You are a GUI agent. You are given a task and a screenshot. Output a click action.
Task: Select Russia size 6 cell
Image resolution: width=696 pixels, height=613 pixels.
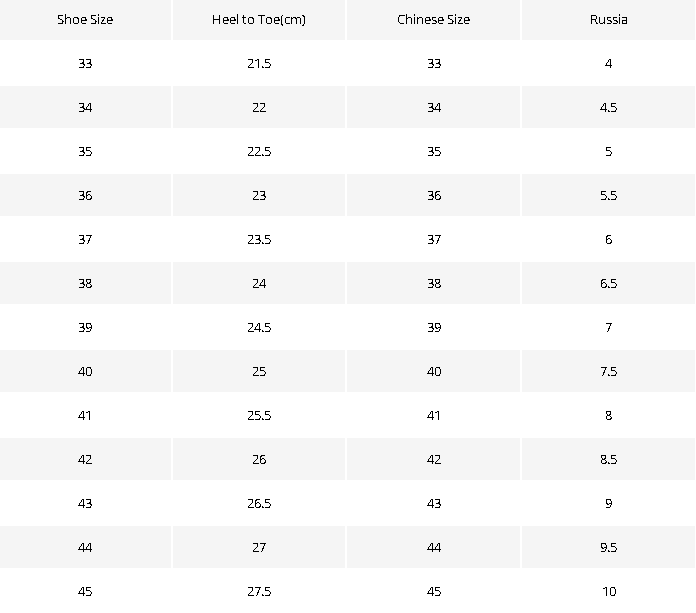click(608, 239)
